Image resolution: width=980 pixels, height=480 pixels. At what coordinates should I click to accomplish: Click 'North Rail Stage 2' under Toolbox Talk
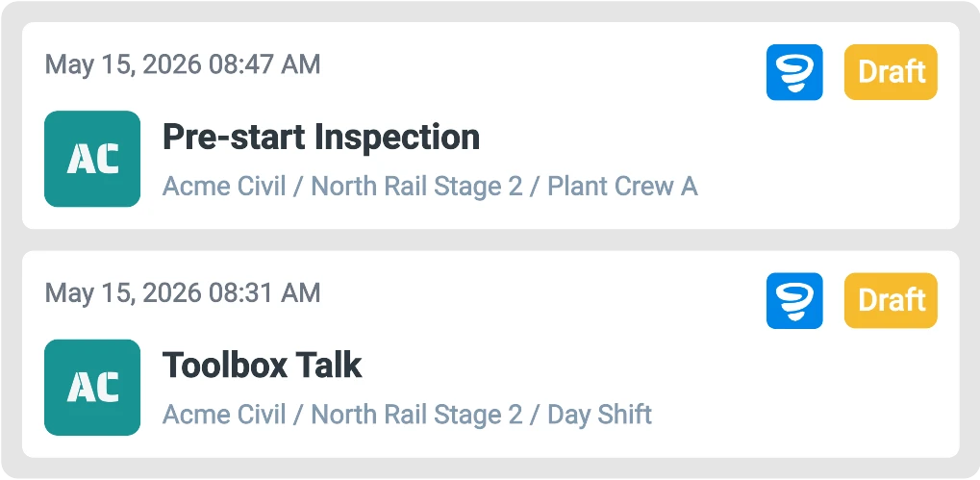coord(416,415)
